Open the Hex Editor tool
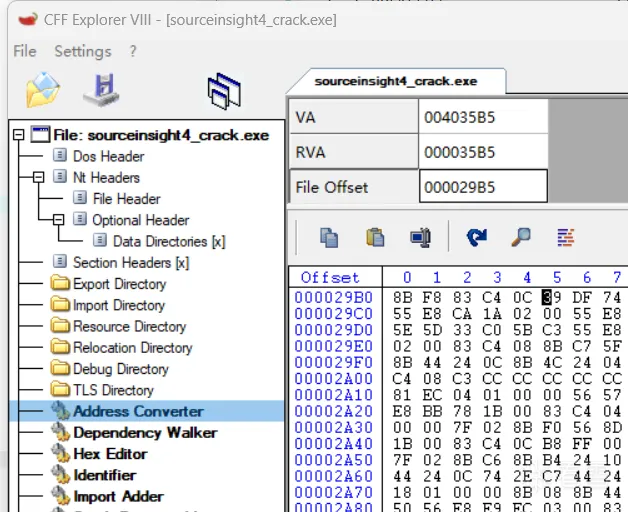Viewport: 628px width, 512px height. (110, 454)
